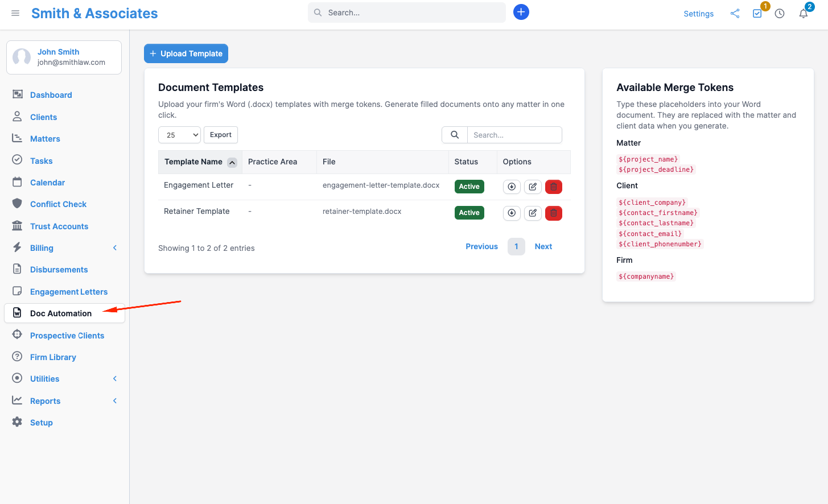
Task: Click the Upload Template button
Action: 186,53
